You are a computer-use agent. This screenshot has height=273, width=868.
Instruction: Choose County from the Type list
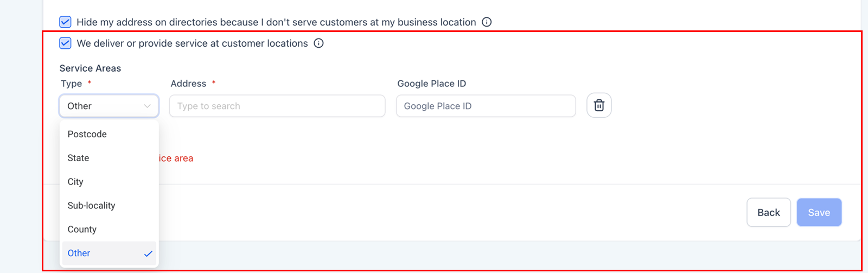[x=109, y=230]
